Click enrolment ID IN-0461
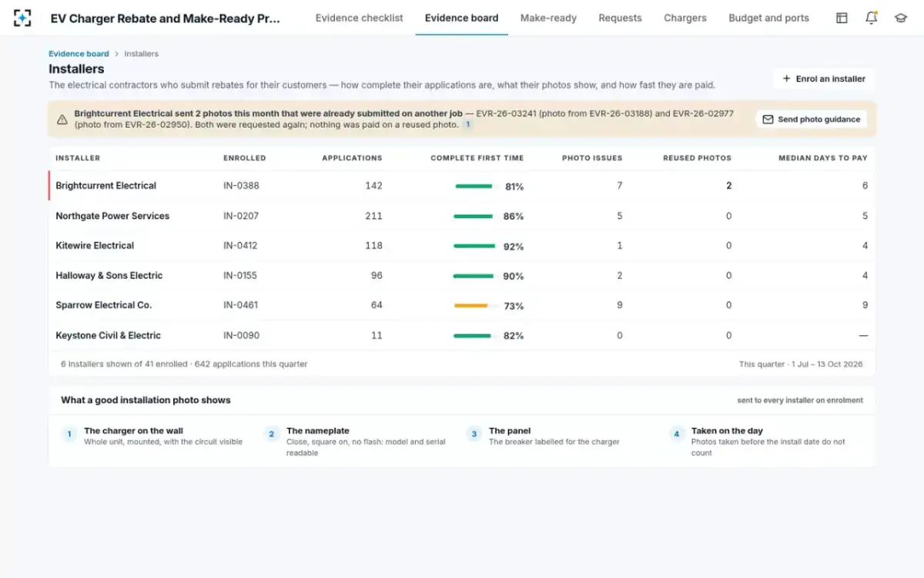Screen dimensions: 924x578 pos(241,305)
